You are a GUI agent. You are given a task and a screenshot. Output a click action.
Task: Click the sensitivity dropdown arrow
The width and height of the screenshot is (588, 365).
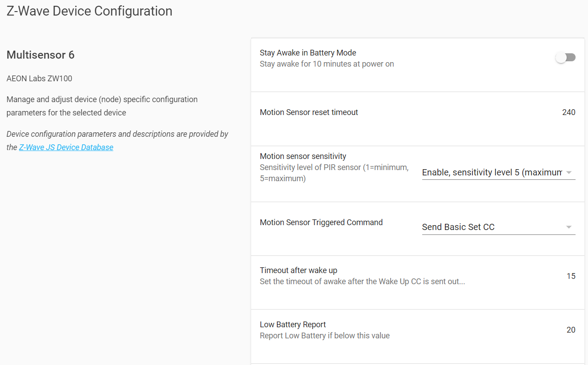click(x=569, y=173)
